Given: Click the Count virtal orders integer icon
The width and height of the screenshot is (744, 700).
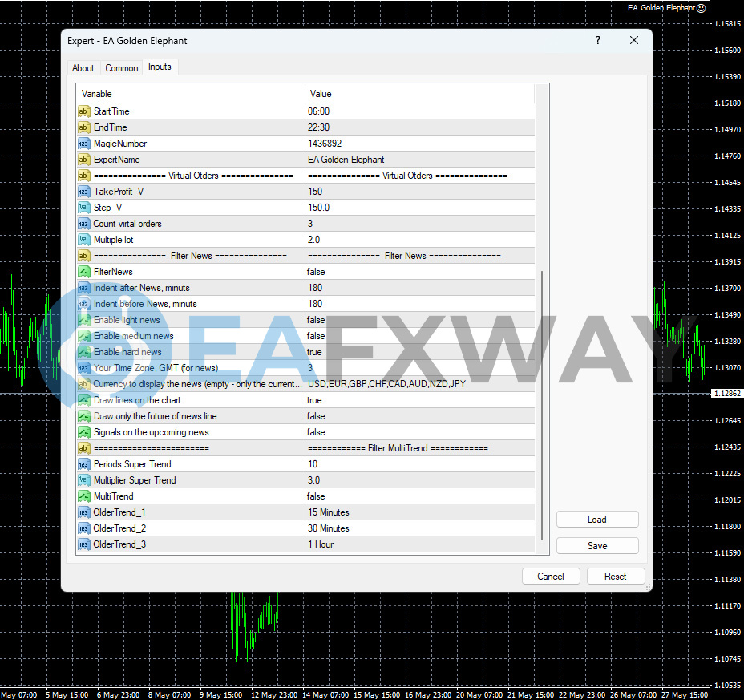Looking at the screenshot, I should (x=83, y=224).
